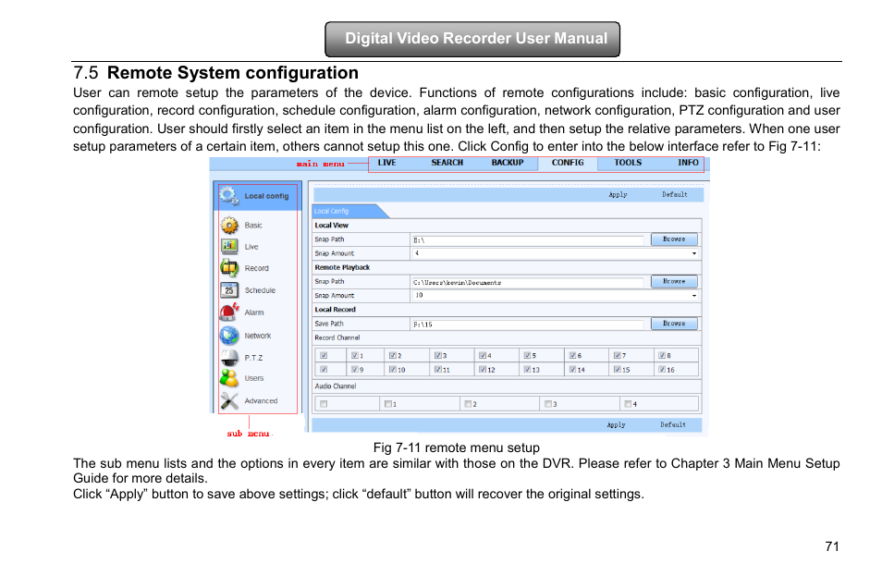The height and width of the screenshot is (588, 882).
Task: Open the Schedule calendar icon
Action: [229, 290]
